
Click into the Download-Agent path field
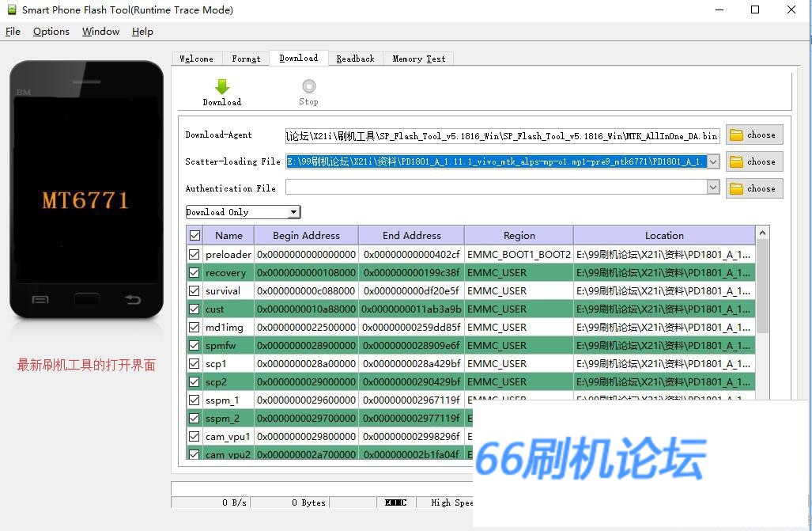pyautogui.click(x=502, y=136)
